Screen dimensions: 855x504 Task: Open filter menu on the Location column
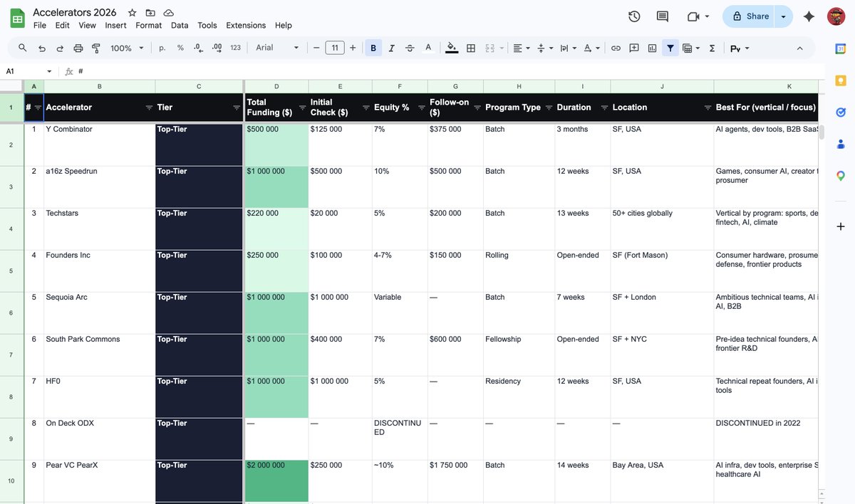coord(708,107)
